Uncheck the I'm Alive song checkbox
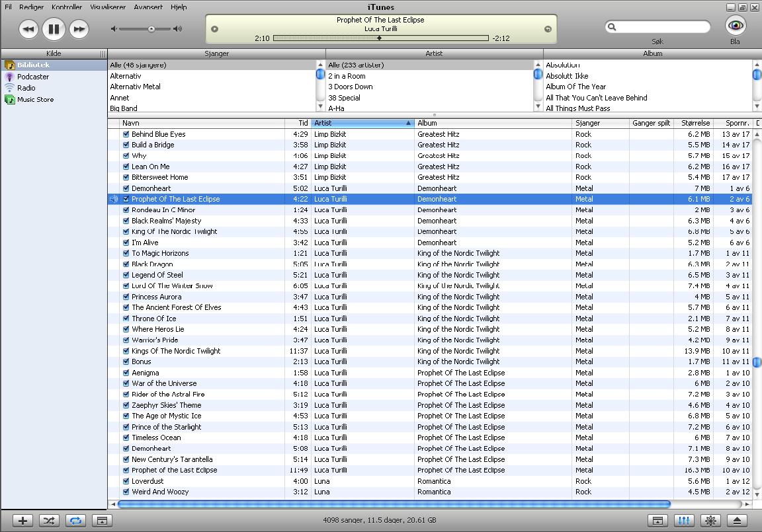Viewport: 762px width, 532px height. tap(126, 243)
